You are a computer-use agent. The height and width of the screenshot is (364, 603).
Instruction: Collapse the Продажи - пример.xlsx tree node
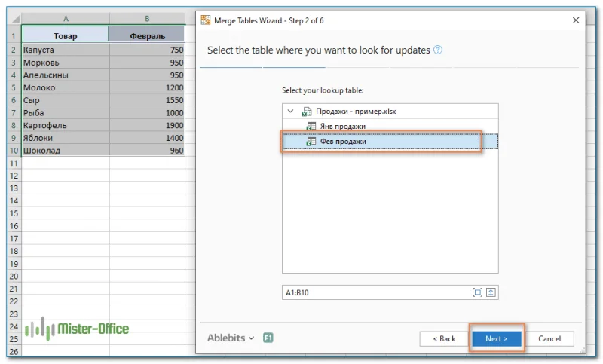tap(290, 112)
